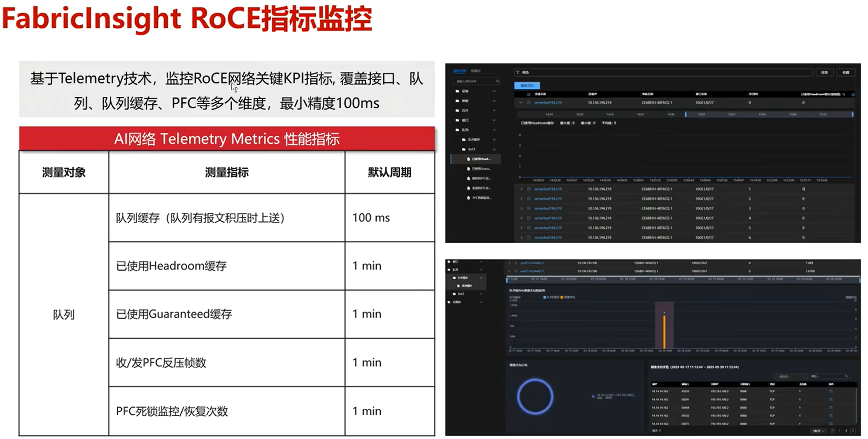Image resolution: width=868 pixels, height=439 pixels.
Task: Focus the filter input bar in top dashboard
Action: click(x=663, y=72)
